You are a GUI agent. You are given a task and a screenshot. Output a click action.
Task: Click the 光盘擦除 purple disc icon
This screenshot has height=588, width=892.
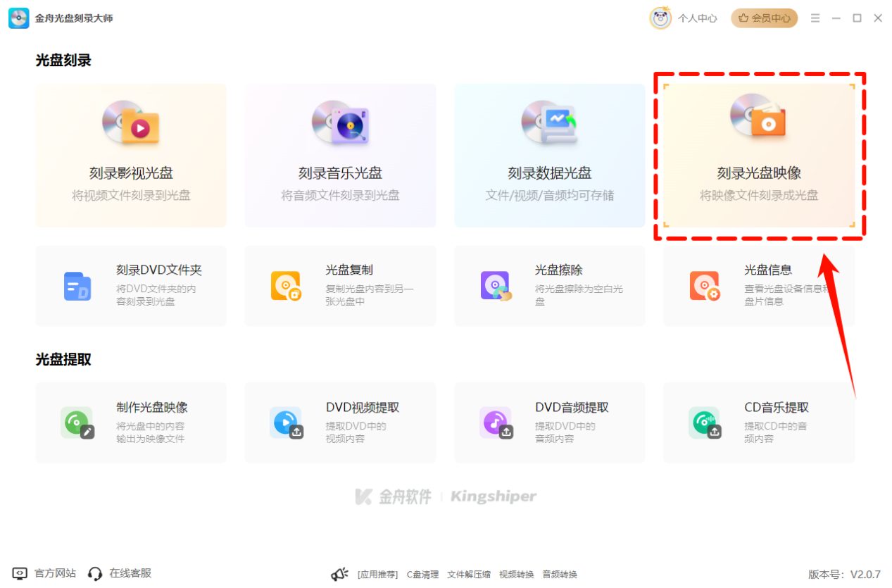coord(496,286)
